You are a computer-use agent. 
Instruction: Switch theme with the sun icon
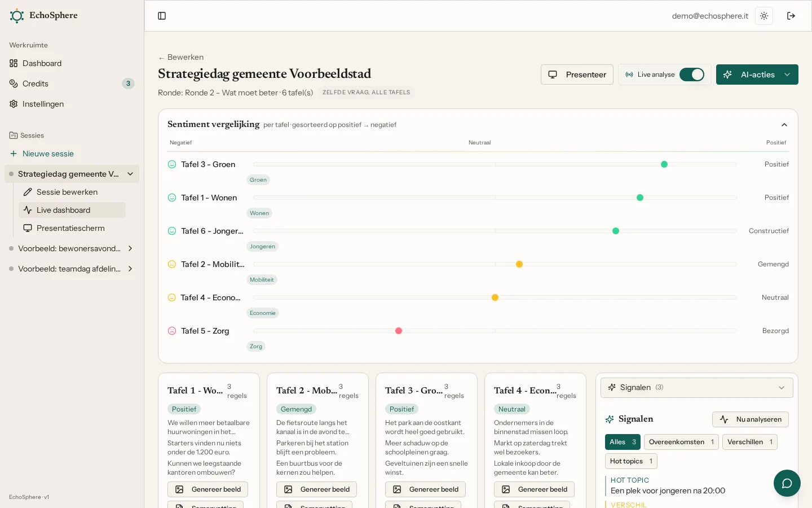pos(764,16)
